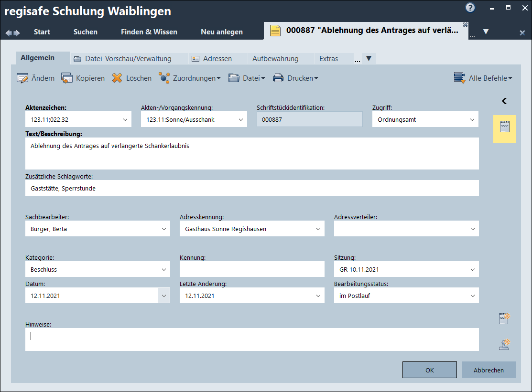Image resolution: width=532 pixels, height=392 pixels.
Task: Click the Abbrechen button
Action: point(489,370)
